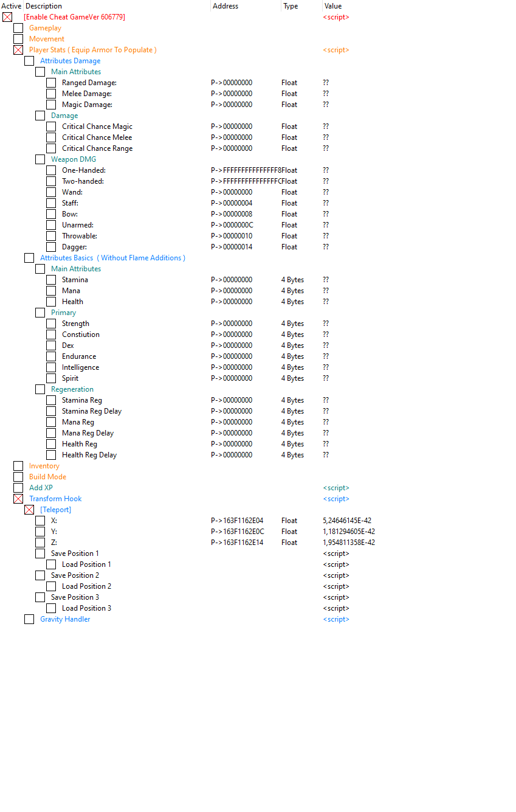Viewport: 516px width, 812px height.
Task: Sort by the Description column header
Action: (117, 6)
